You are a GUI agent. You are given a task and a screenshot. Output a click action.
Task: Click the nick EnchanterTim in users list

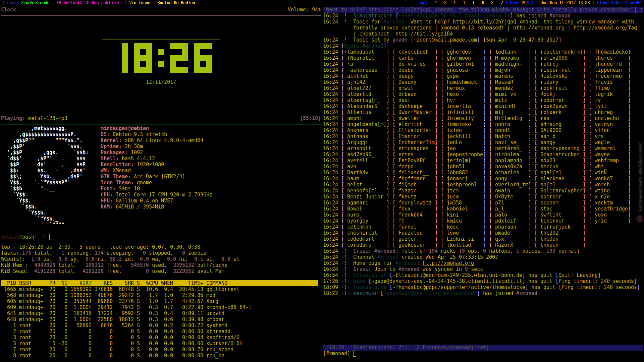417,142
